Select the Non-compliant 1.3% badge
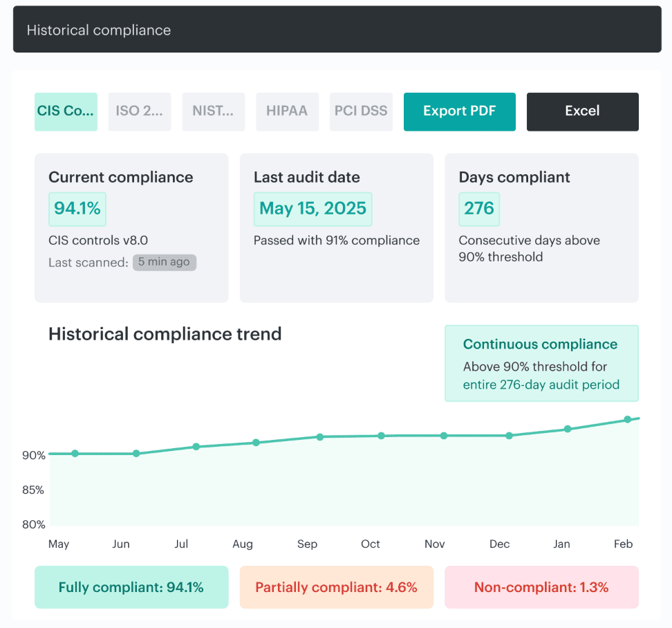Screen dimensions: 672x628 (541, 587)
